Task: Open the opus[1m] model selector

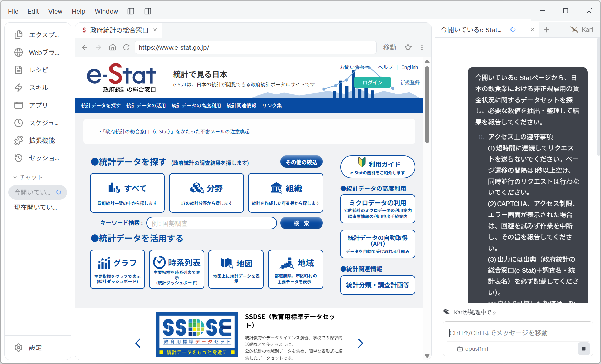Action: point(473,349)
